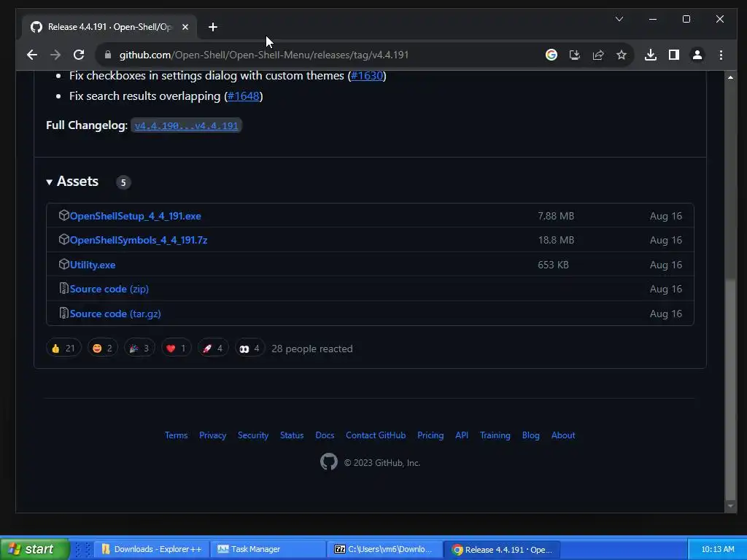
Task: Click the 7.88 MB file size text
Action: [x=556, y=216]
